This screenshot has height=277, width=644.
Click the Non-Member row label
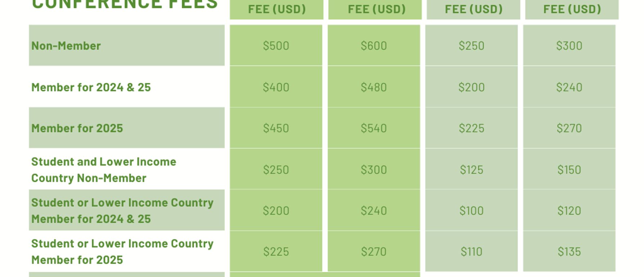click(x=66, y=46)
